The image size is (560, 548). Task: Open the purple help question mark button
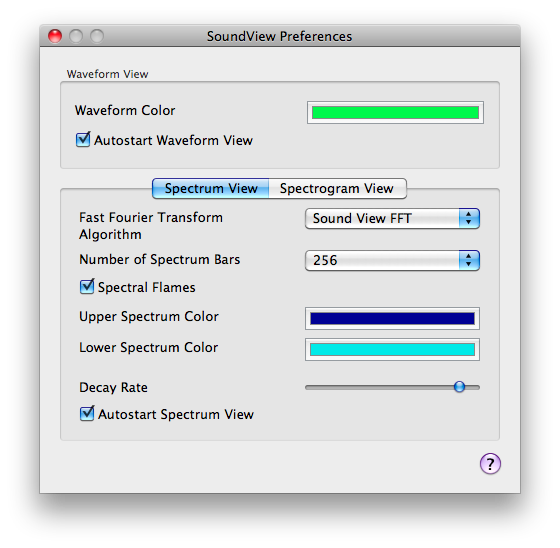tap(490, 464)
